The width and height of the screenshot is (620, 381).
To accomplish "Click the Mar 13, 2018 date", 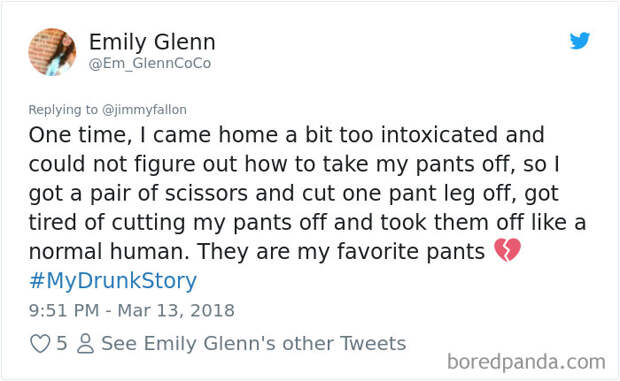I will tap(176, 310).
